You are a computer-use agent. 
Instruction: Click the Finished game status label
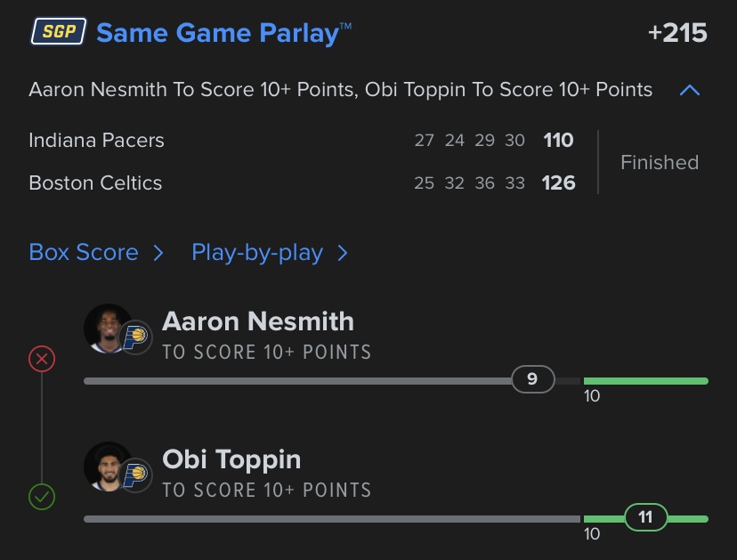tap(660, 162)
